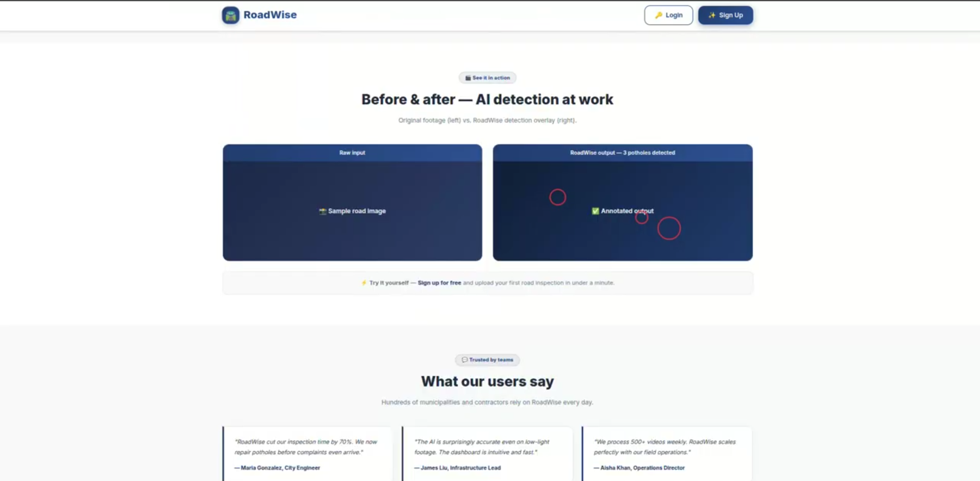Image resolution: width=980 pixels, height=481 pixels.
Task: Click the 'Try it yourself' text
Action: click(389, 282)
